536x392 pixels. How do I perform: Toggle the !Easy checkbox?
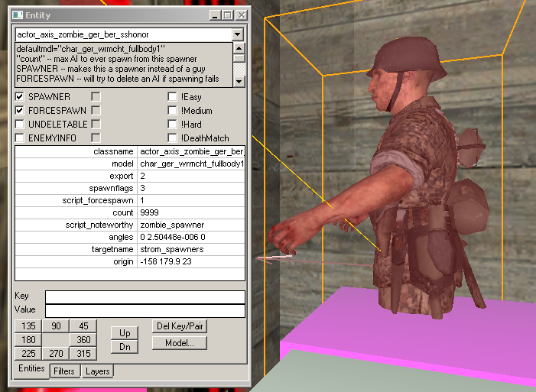(172, 97)
